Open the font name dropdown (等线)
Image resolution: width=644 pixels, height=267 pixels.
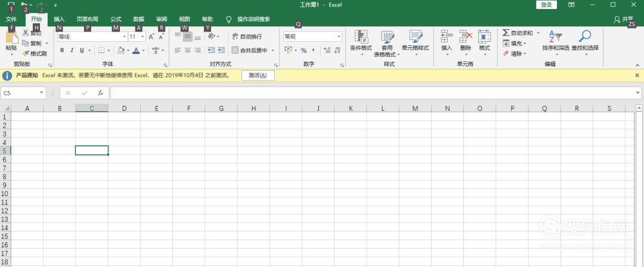click(125, 36)
